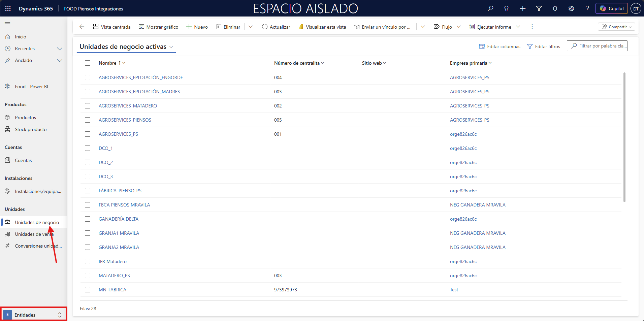Open the notifications bell icon
The height and width of the screenshot is (321, 644).
point(555,8)
